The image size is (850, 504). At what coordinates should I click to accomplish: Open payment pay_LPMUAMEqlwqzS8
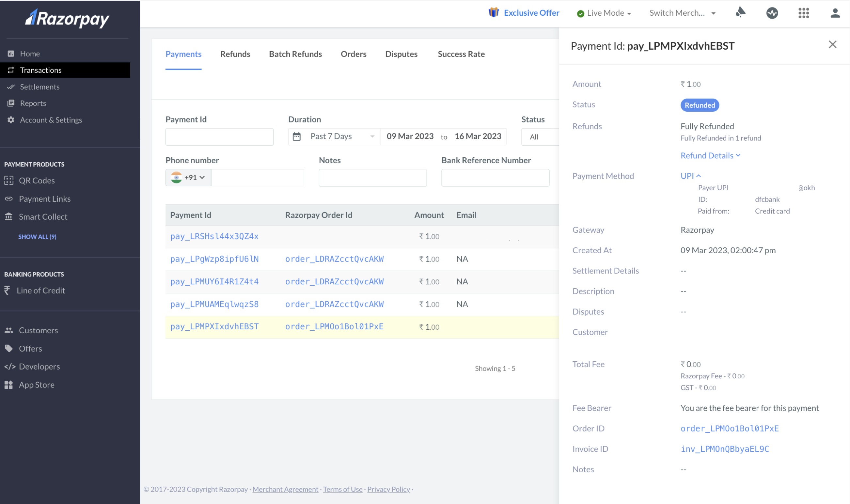click(x=214, y=304)
